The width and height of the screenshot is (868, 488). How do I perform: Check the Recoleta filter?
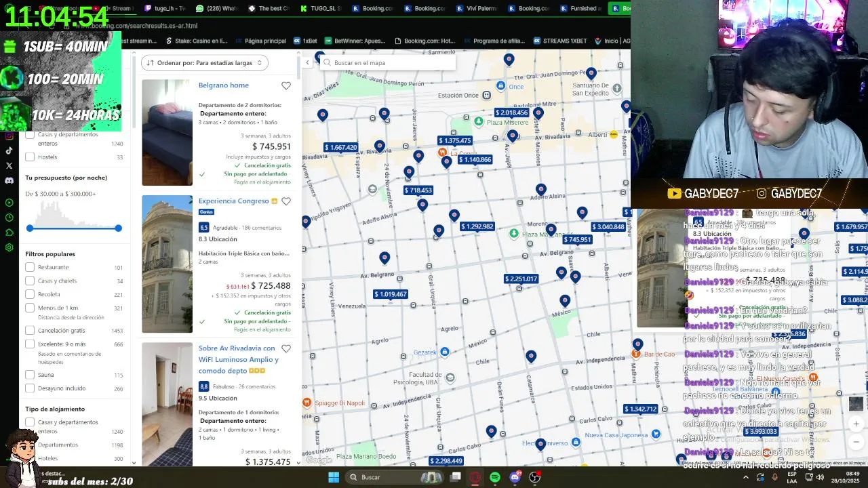(30, 294)
